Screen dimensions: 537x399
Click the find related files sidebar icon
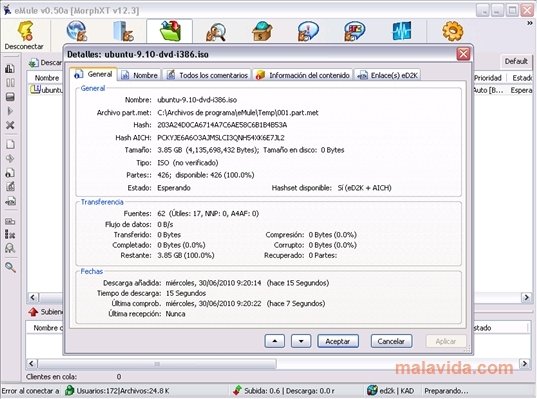(10, 248)
